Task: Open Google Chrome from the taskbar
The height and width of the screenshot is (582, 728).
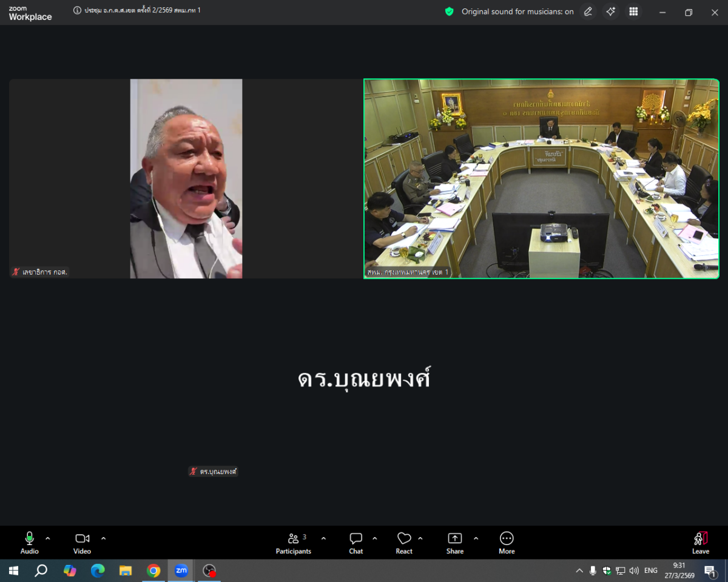Action: [153, 570]
